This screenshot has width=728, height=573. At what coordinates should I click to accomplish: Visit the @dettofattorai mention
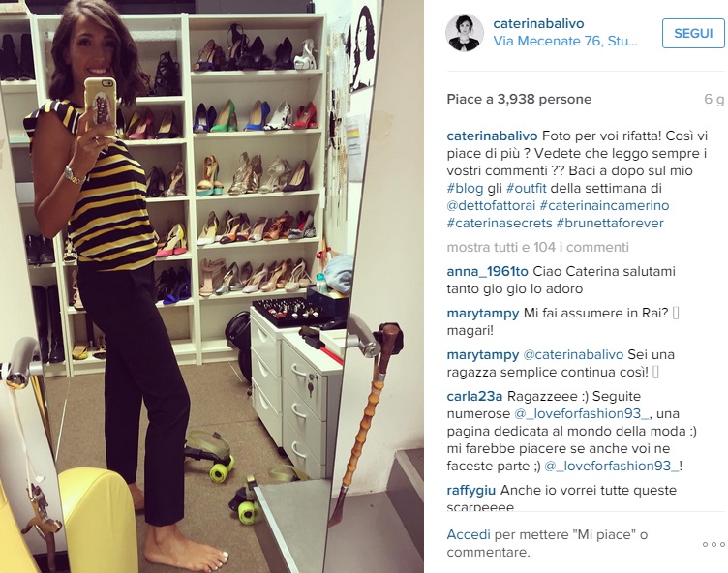pyautogui.click(x=491, y=206)
